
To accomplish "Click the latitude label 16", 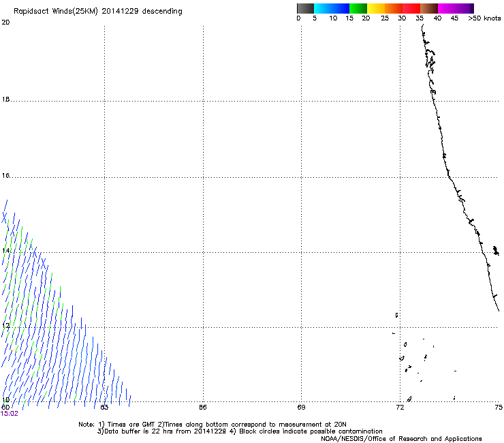I will pyautogui.click(x=5, y=176).
